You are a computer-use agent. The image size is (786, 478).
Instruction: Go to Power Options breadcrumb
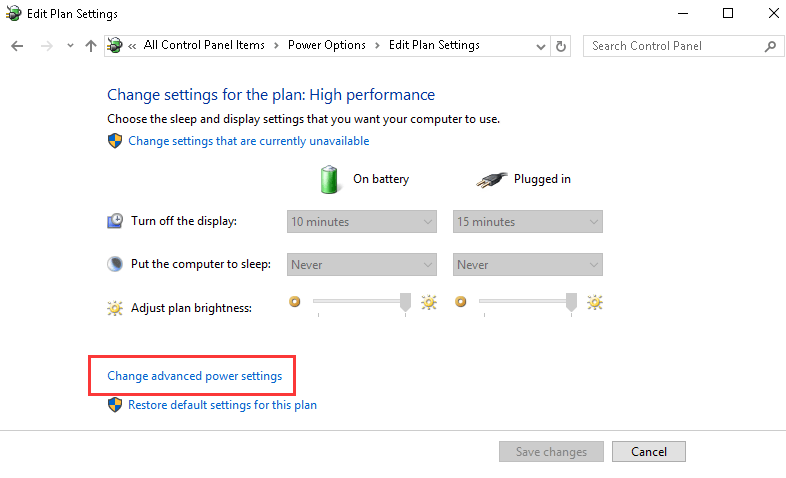click(326, 45)
